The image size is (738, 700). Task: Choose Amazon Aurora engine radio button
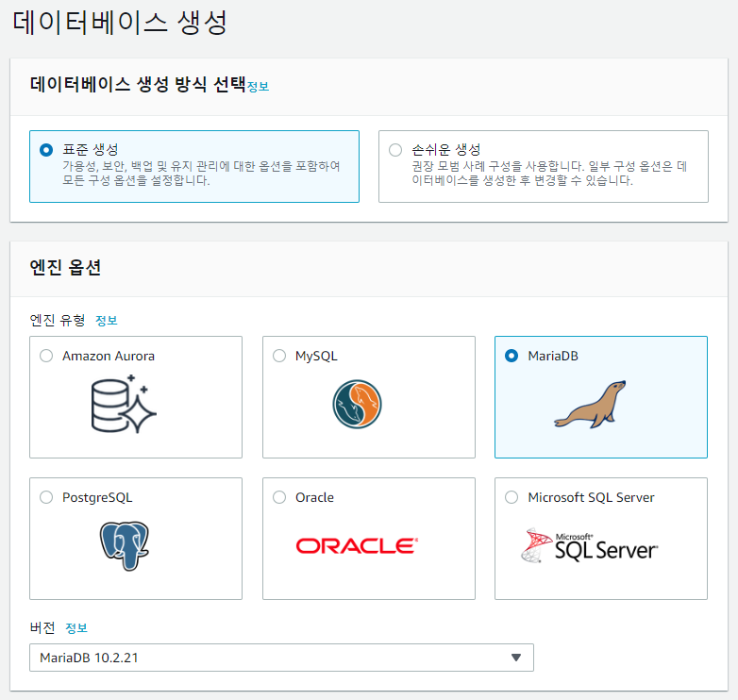coord(46,356)
